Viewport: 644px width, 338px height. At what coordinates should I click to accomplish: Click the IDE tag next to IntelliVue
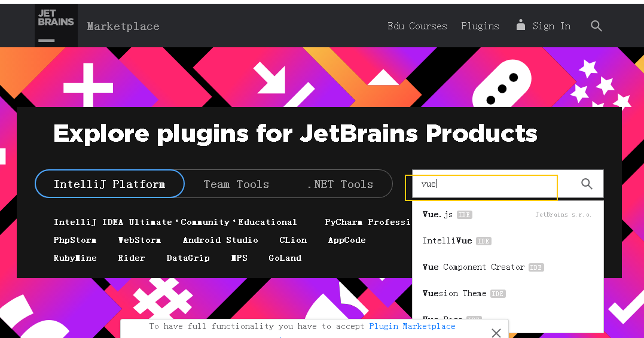pyautogui.click(x=483, y=241)
